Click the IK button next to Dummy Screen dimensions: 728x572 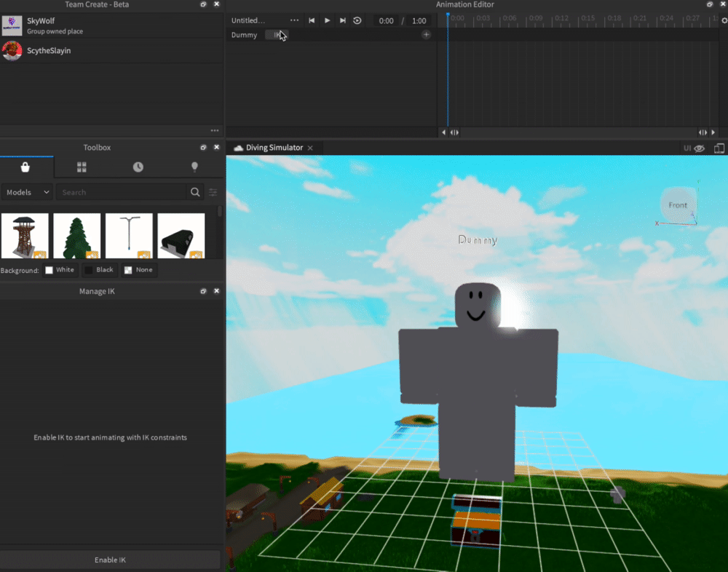click(277, 35)
